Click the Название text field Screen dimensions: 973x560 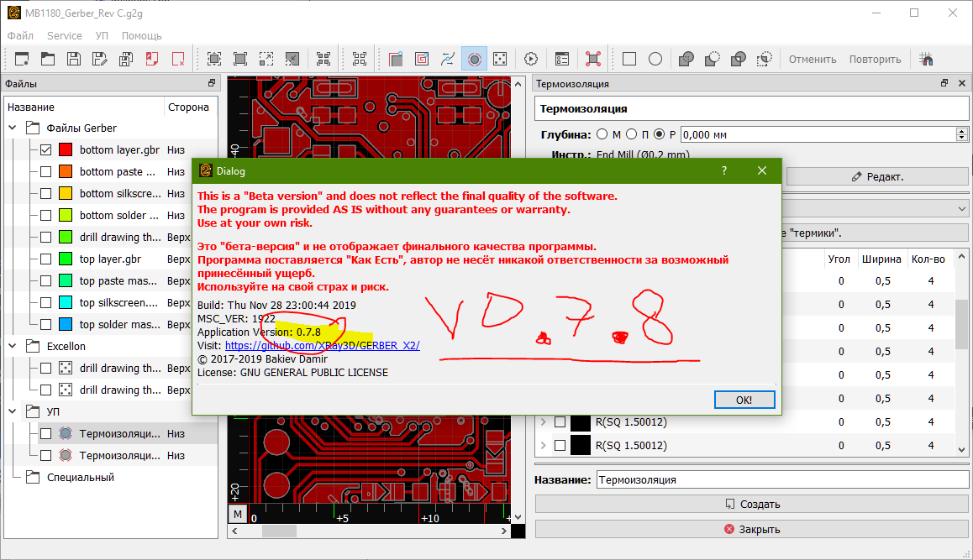click(782, 479)
